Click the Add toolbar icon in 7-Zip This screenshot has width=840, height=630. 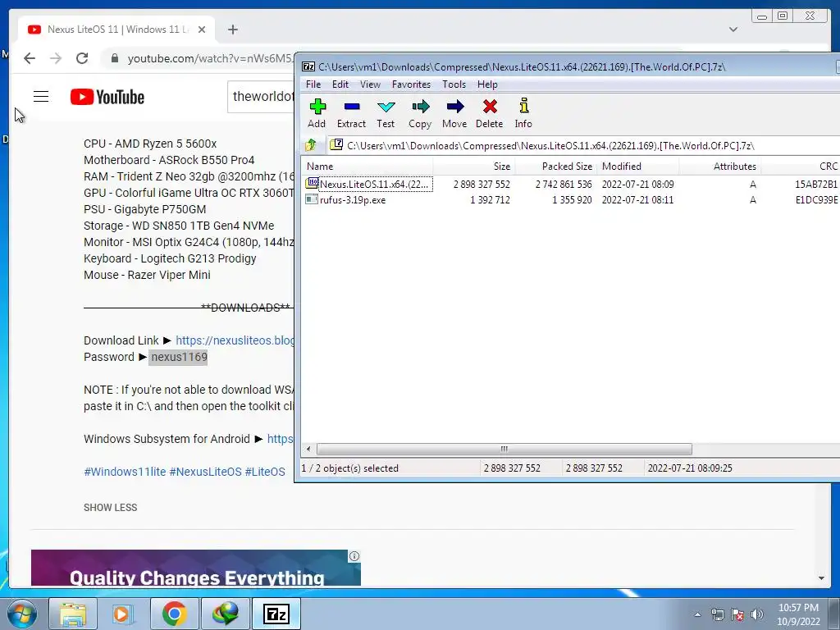coord(317,113)
